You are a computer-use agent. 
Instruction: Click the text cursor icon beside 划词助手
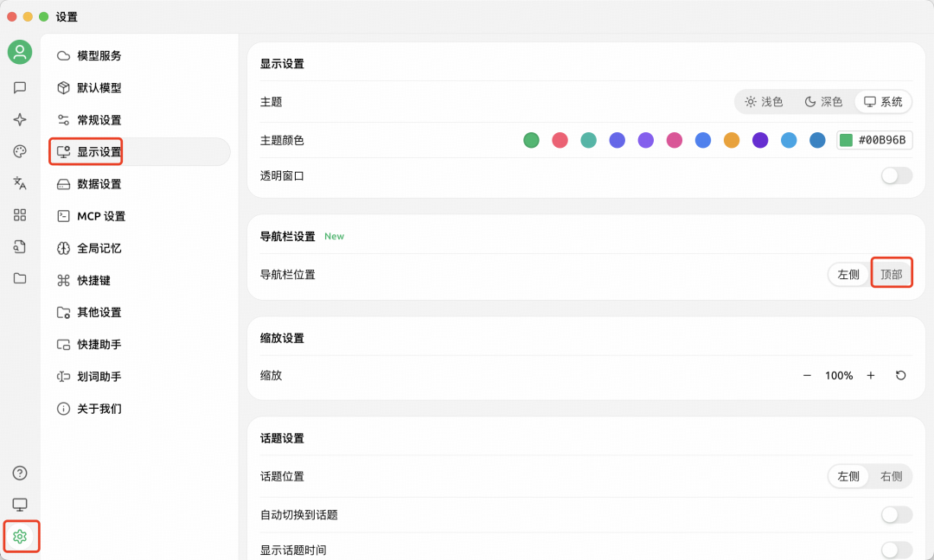(63, 377)
